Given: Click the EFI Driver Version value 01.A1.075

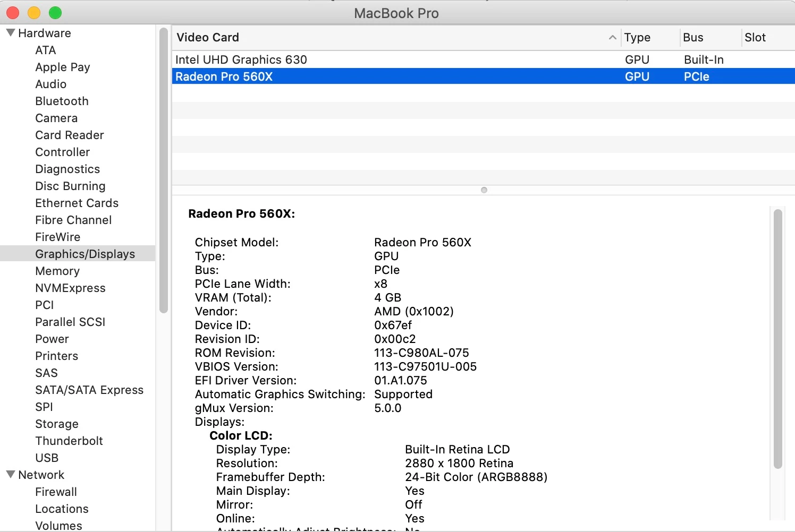Looking at the screenshot, I should click(401, 380).
